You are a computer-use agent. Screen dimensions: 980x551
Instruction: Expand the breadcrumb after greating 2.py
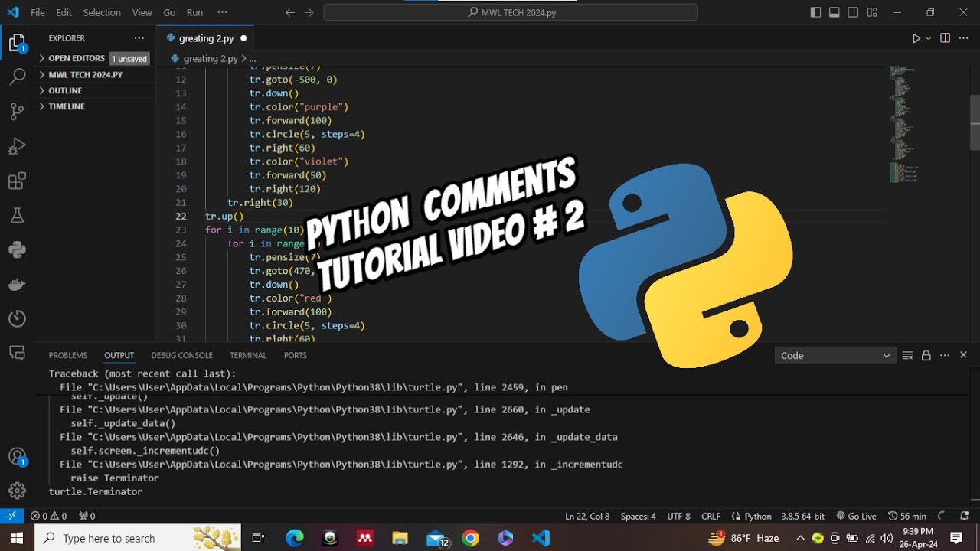click(x=252, y=58)
